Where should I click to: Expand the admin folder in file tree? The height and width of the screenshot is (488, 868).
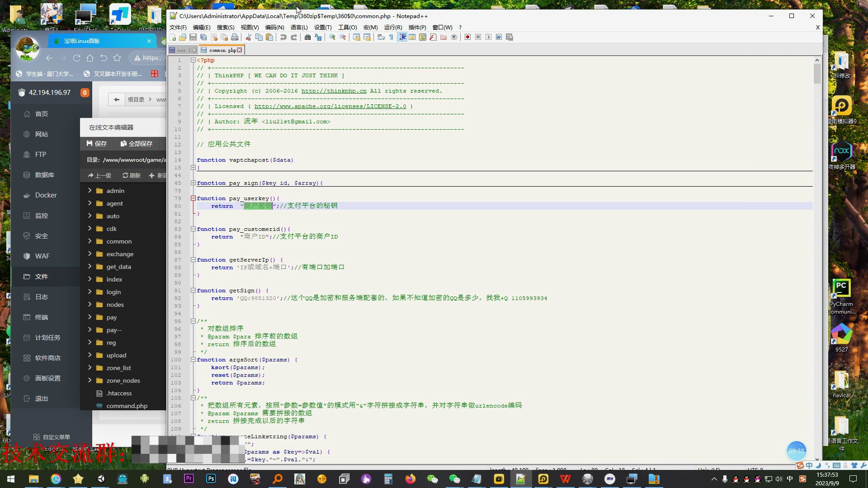[90, 191]
